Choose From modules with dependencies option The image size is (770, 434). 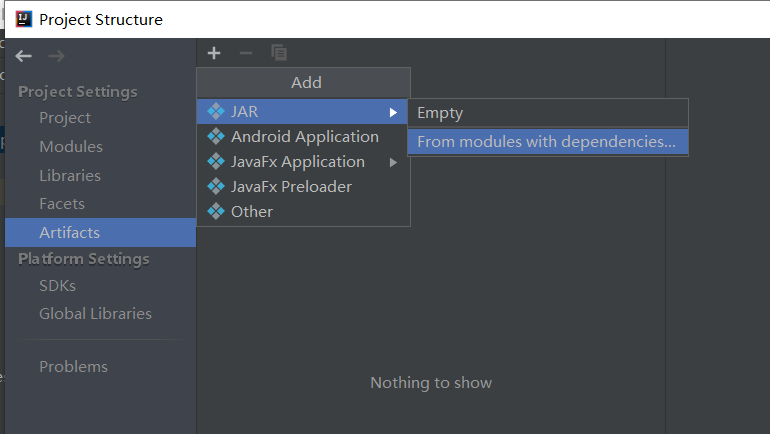click(x=546, y=142)
